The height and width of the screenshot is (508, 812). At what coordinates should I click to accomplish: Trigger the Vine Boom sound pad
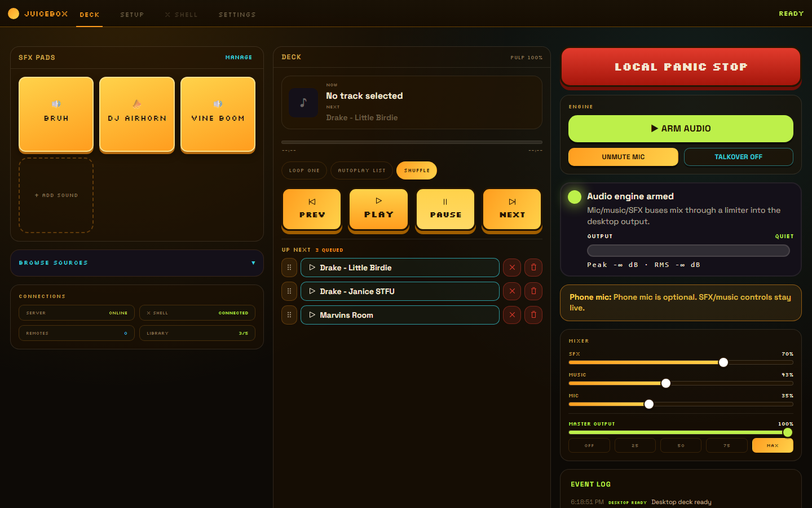[x=218, y=115]
